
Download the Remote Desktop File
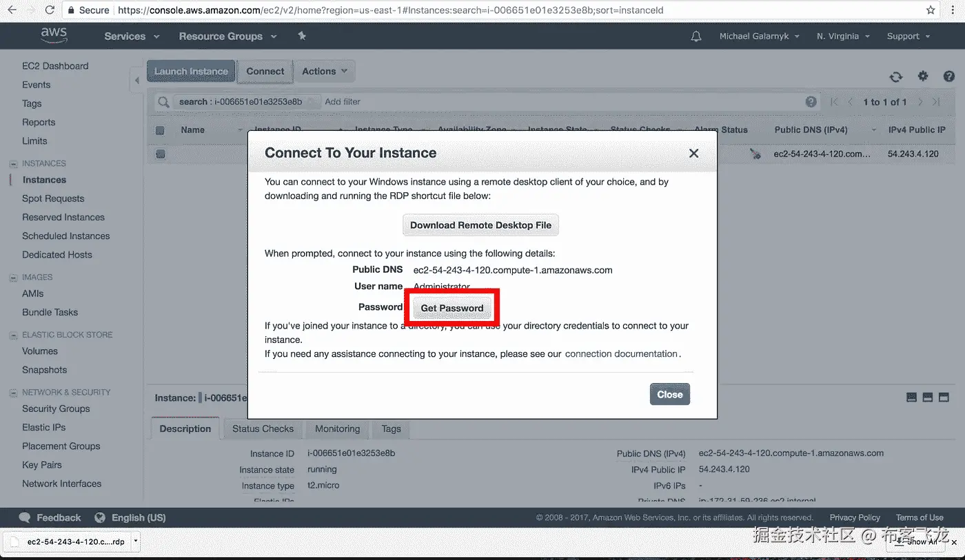480,225
